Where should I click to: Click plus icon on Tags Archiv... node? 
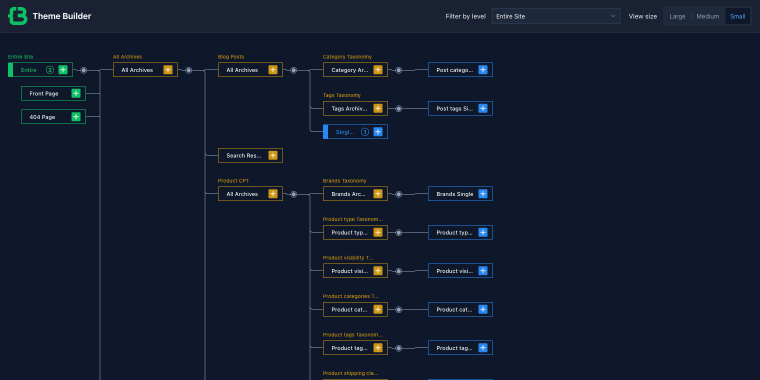click(x=378, y=109)
